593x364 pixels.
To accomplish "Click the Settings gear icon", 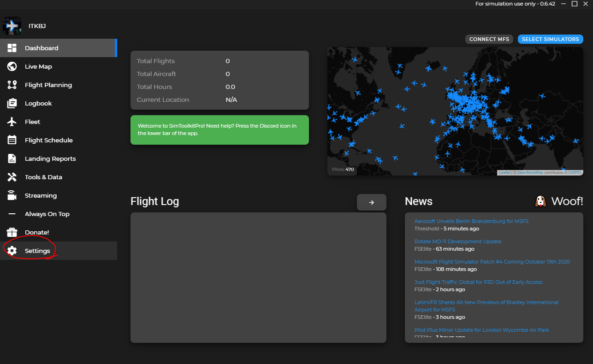I will [12, 251].
